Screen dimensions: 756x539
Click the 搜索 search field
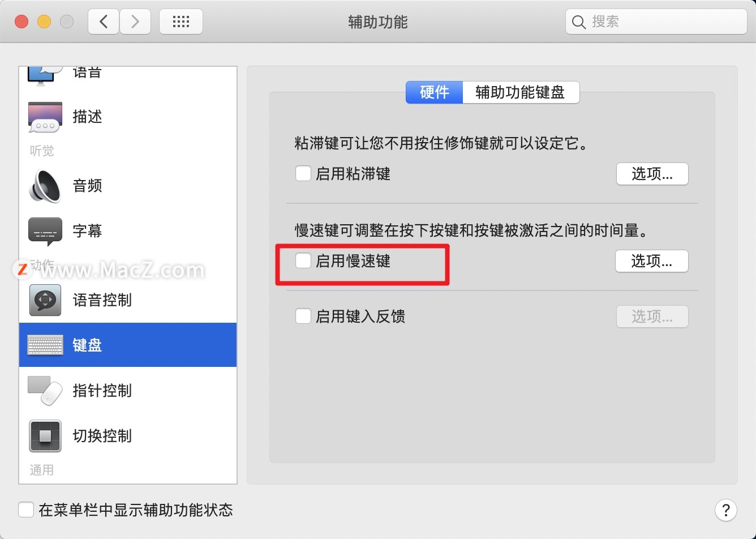656,22
